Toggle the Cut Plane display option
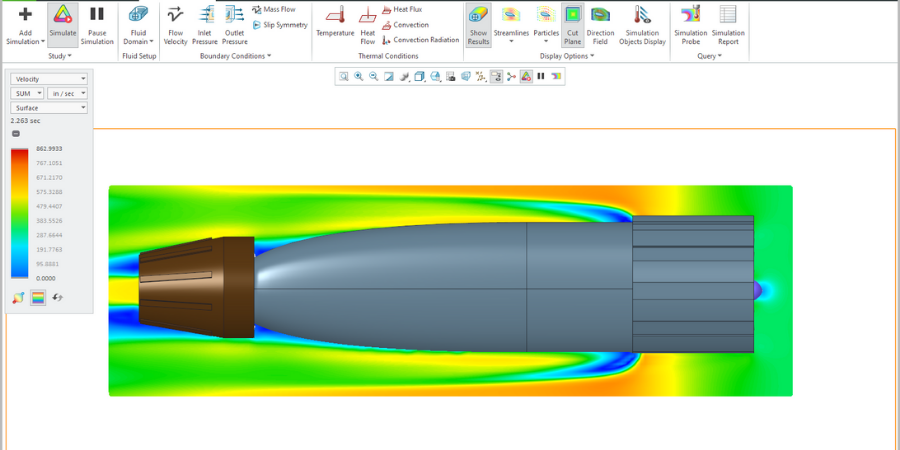 coord(572,25)
